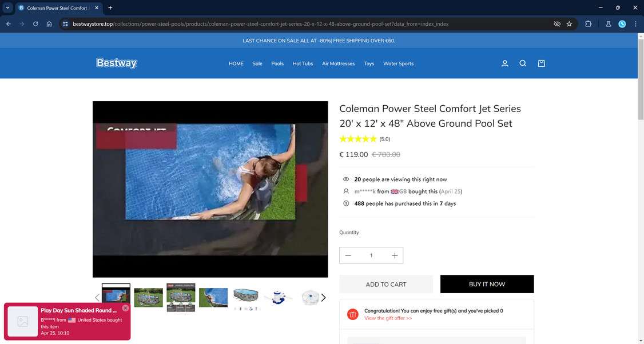Dismiss the Play Day purchase popup
Screen dimensions: 644x344
[125, 308]
